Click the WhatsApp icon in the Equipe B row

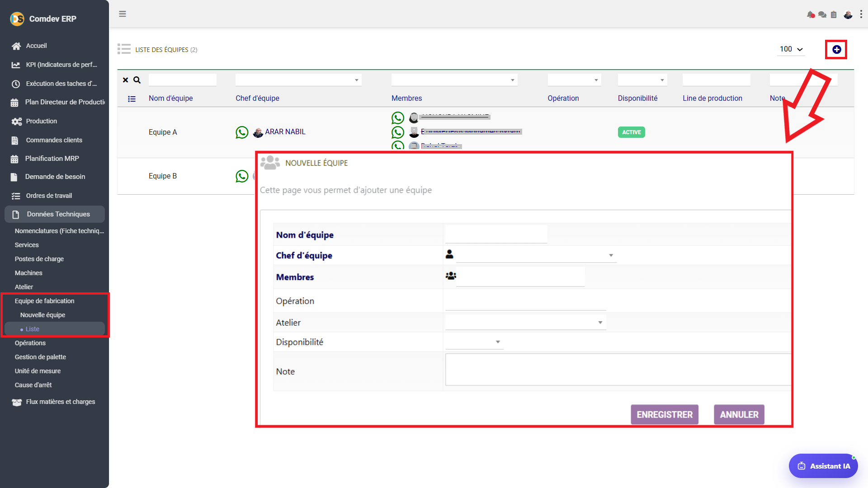(242, 176)
